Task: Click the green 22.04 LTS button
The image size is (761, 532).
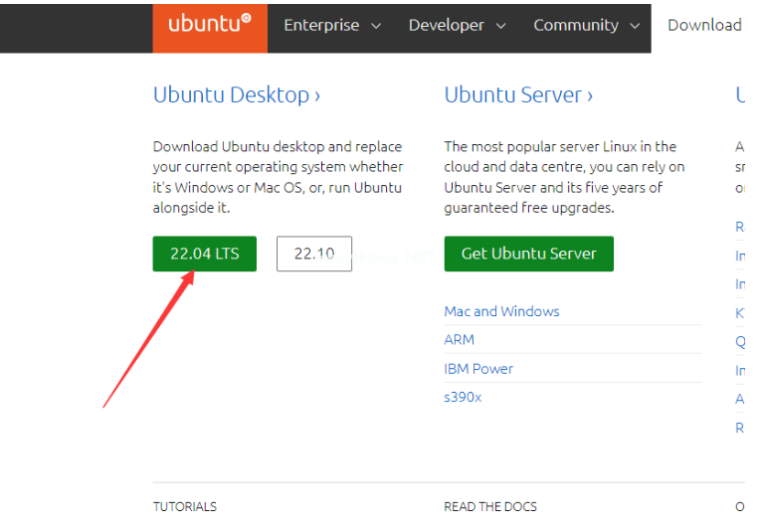Action: pos(204,254)
